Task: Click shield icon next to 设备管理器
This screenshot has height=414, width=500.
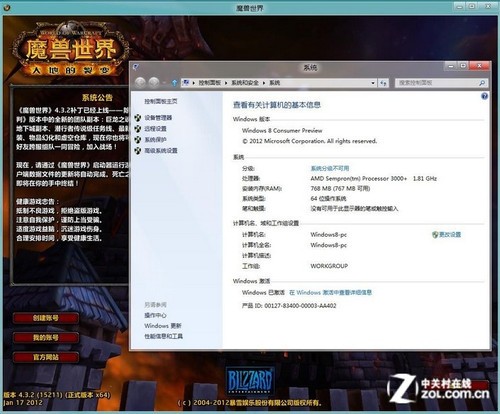Action: coord(138,118)
